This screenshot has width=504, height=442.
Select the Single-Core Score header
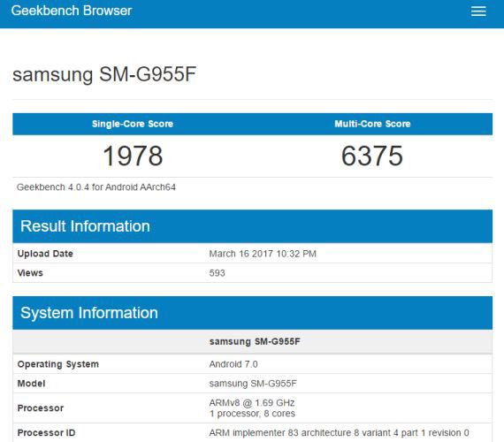133,124
